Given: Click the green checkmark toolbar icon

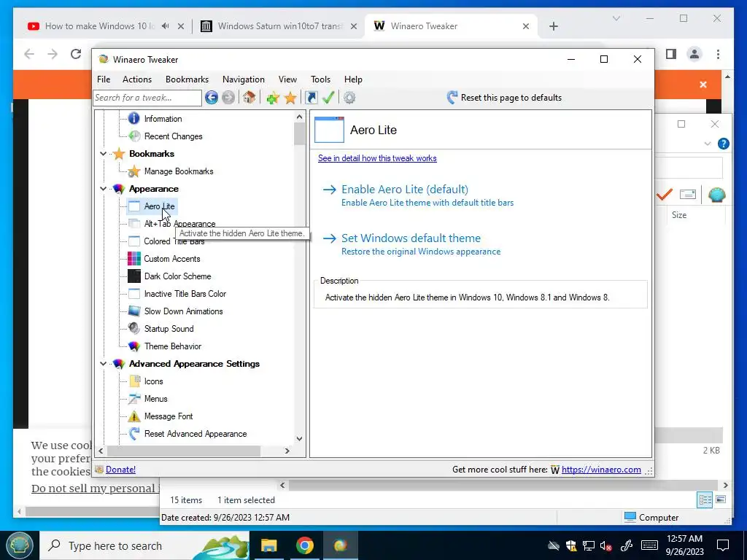Looking at the screenshot, I should coord(328,98).
